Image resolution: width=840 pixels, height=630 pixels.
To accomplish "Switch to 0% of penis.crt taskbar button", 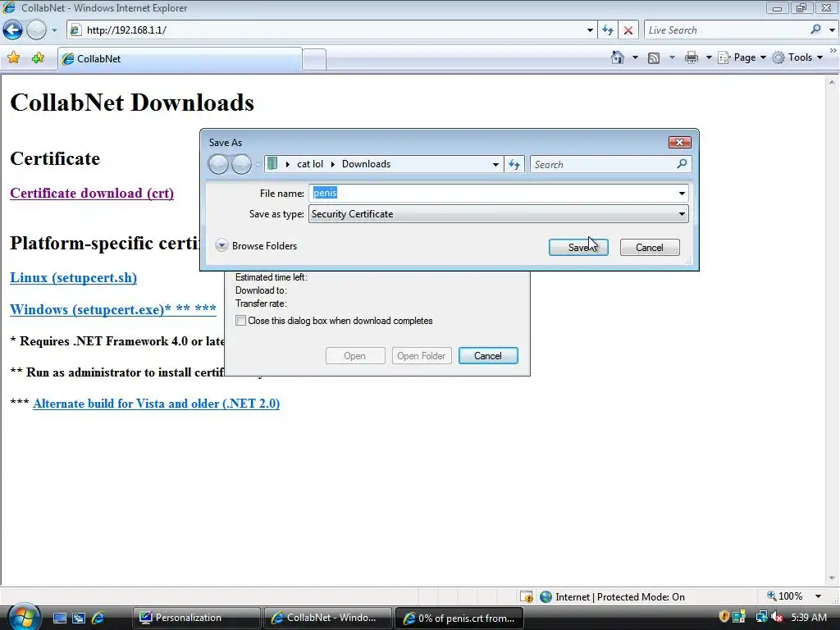I will coord(459,618).
